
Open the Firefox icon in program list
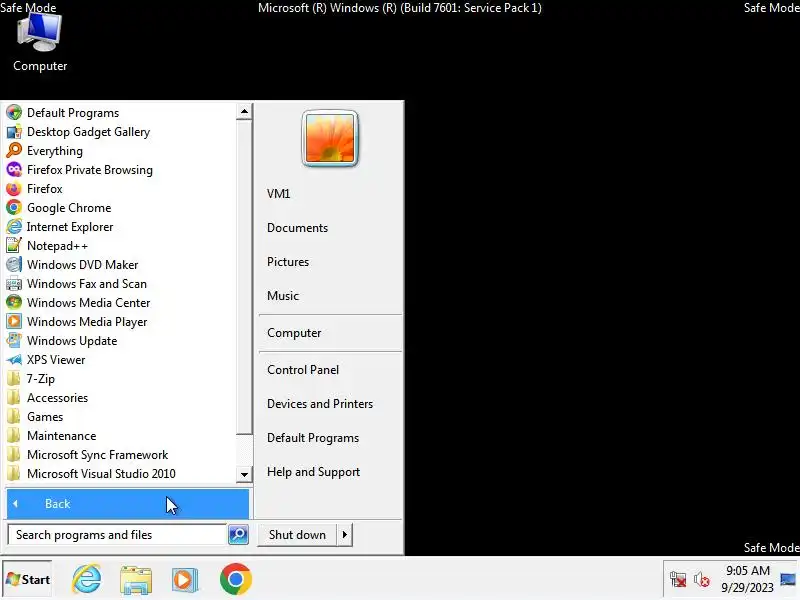click(x=14, y=188)
